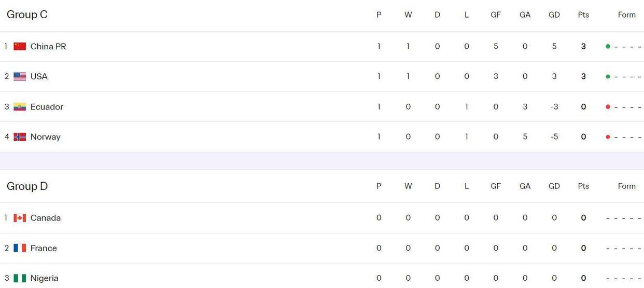The height and width of the screenshot is (288, 644).
Task: Select the Nigeria team name
Action: click(x=45, y=278)
